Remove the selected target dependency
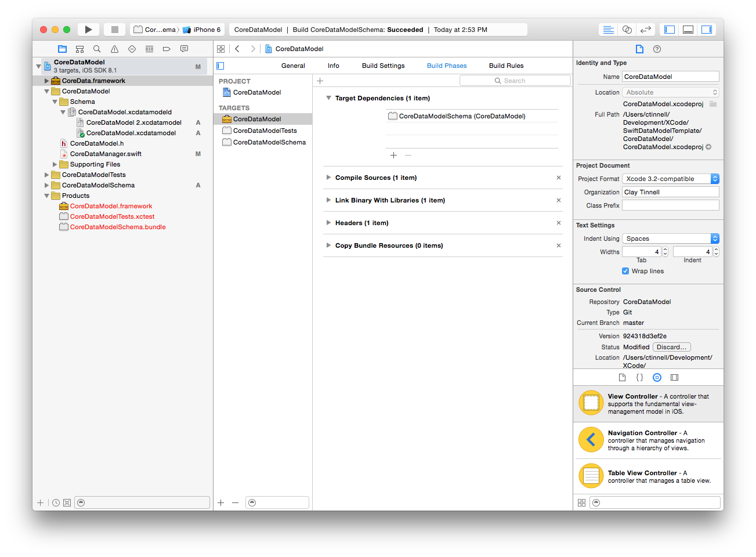 click(408, 155)
